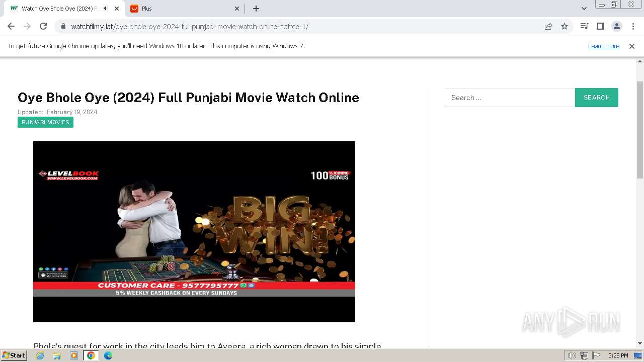Close the Plus tab
Image resolution: width=644 pixels, height=362 pixels.
237,9
